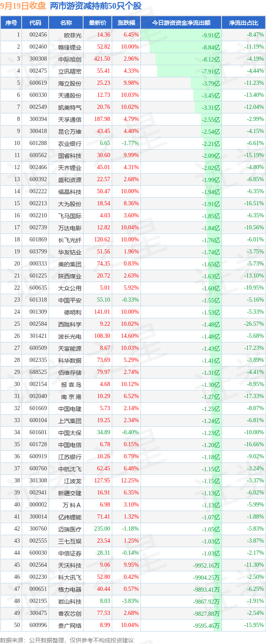266x644 pixels.
Task: Click the stock name 凯美特气
Action: coord(70,107)
